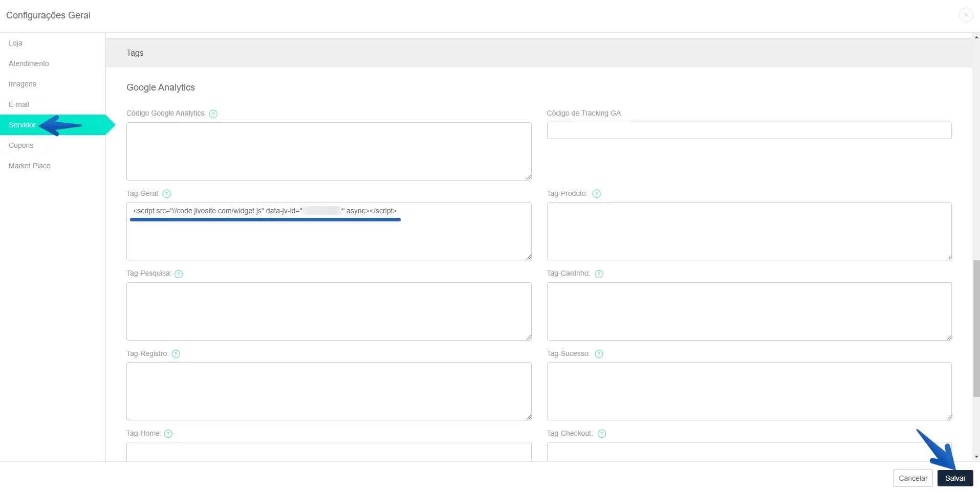Screen dimensions: 980x493
Task: Navigate to Market Place settings
Action: point(30,166)
